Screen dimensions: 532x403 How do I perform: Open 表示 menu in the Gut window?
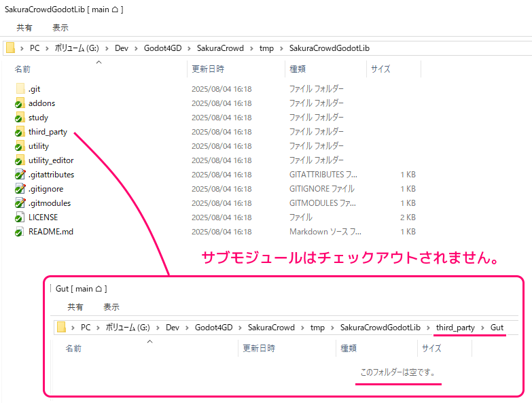[111, 307]
